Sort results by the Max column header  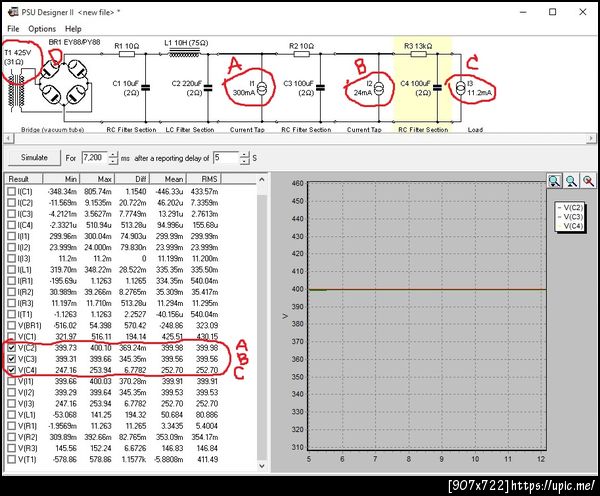[97, 179]
